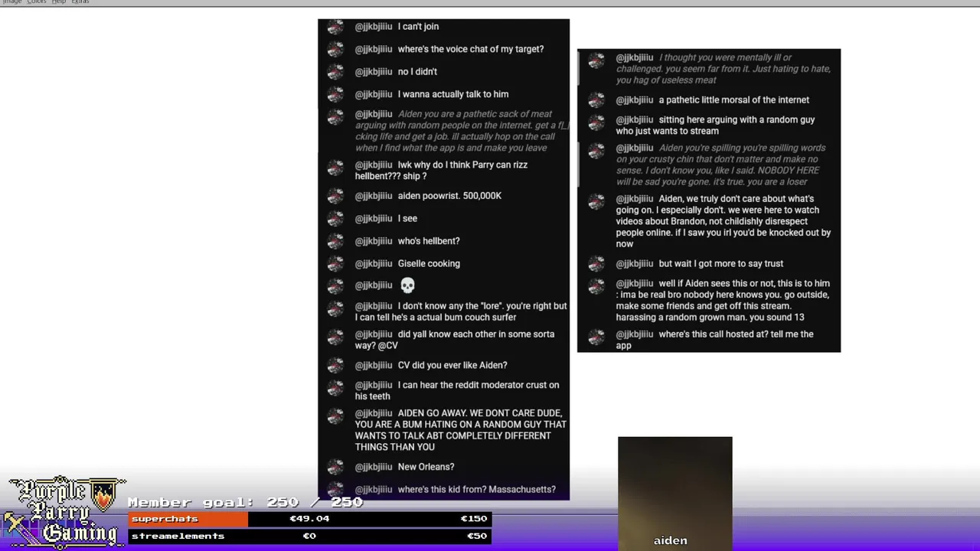Click the skull emoji in chat
Screen dimensions: 980x551
407,285
